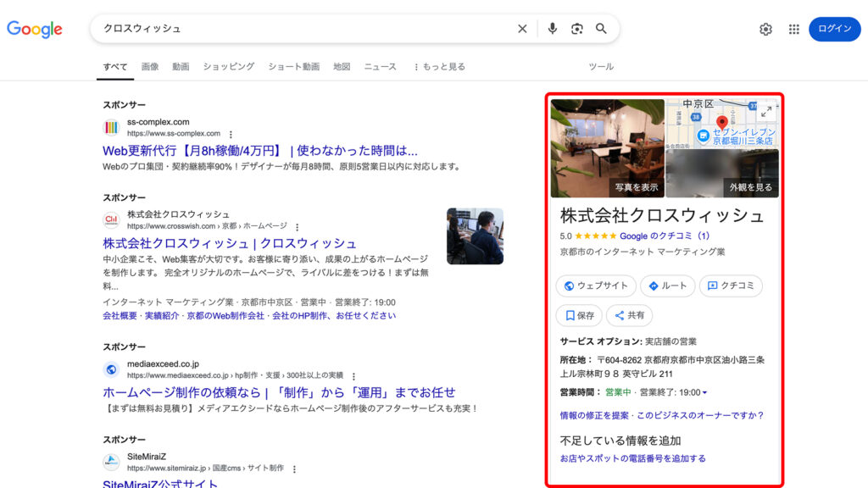Open 外観を見る street view thumbnail
Viewport: 868px width, 488px height.
(x=722, y=173)
